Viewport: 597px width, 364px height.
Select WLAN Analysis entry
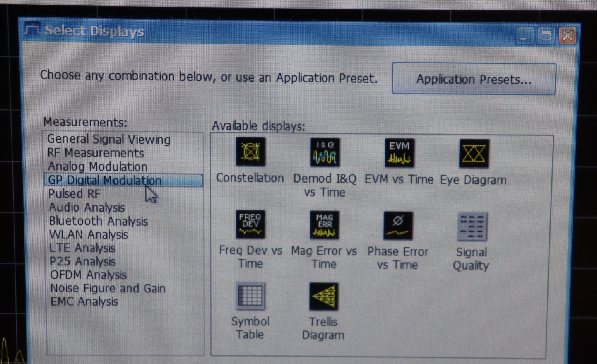click(89, 234)
